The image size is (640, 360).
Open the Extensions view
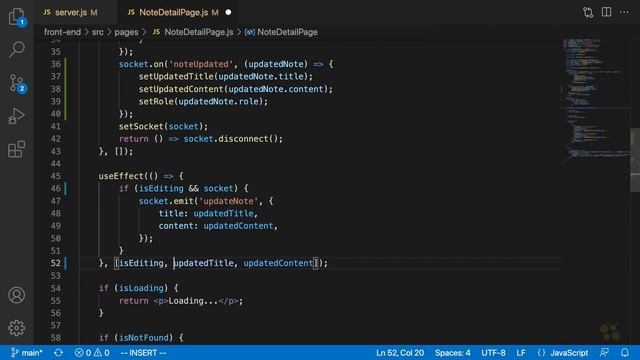[16, 149]
